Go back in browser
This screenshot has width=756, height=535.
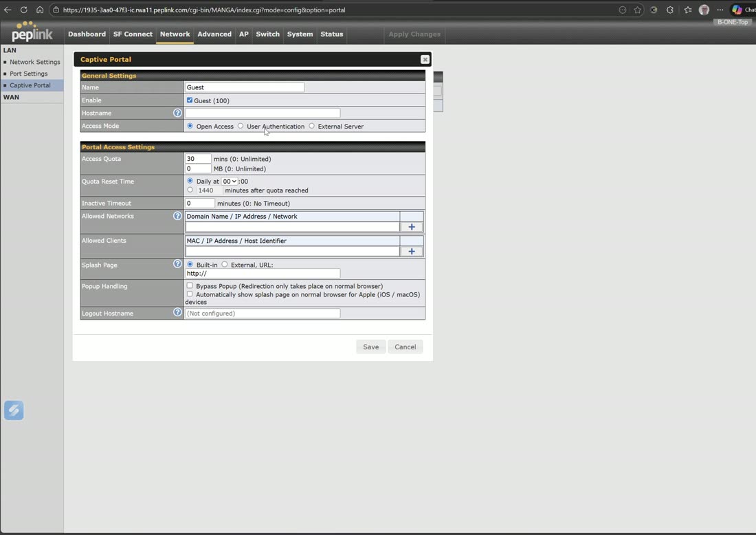click(8, 10)
